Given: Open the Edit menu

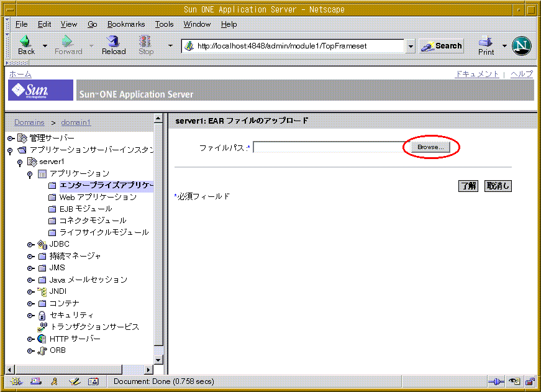Looking at the screenshot, I should [x=44, y=24].
